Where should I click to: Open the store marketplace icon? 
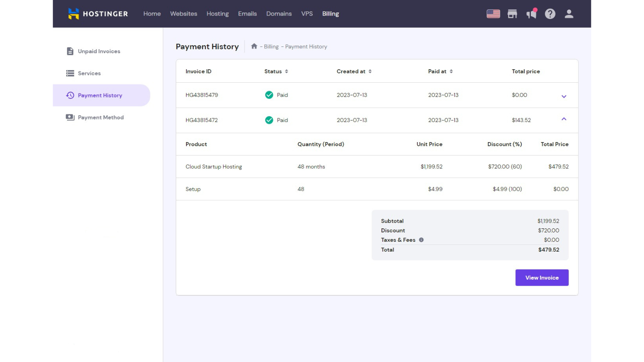tap(512, 14)
